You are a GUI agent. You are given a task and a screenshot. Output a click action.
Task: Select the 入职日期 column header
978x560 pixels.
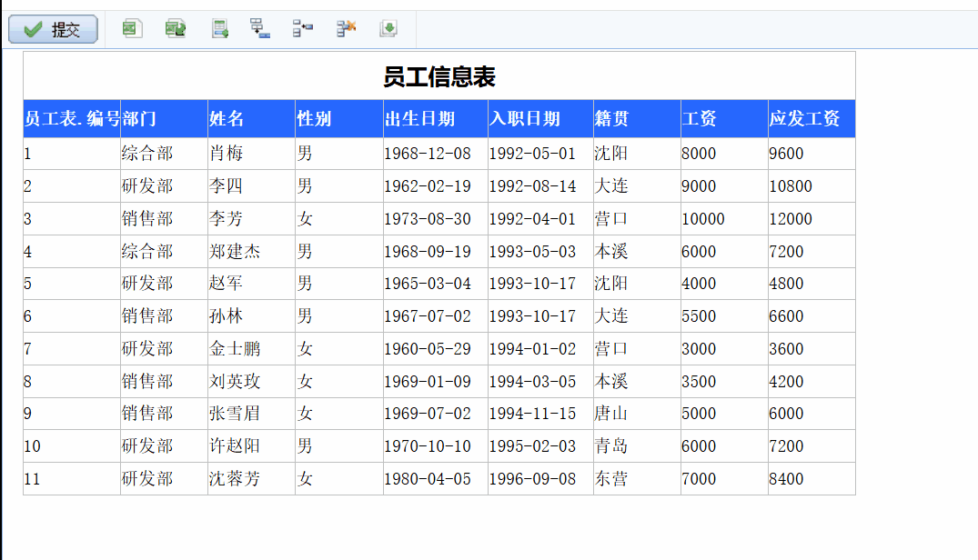tap(540, 119)
